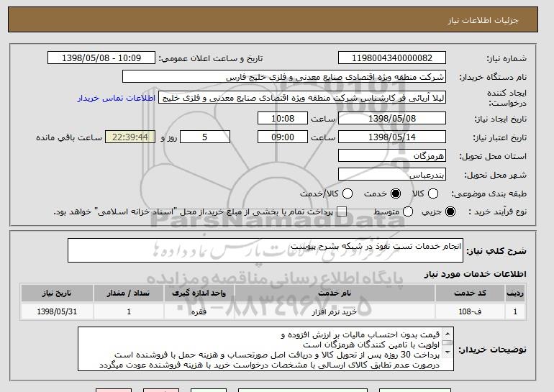
Task: Click the delivery province هرمزگان field
Action: click(392, 156)
